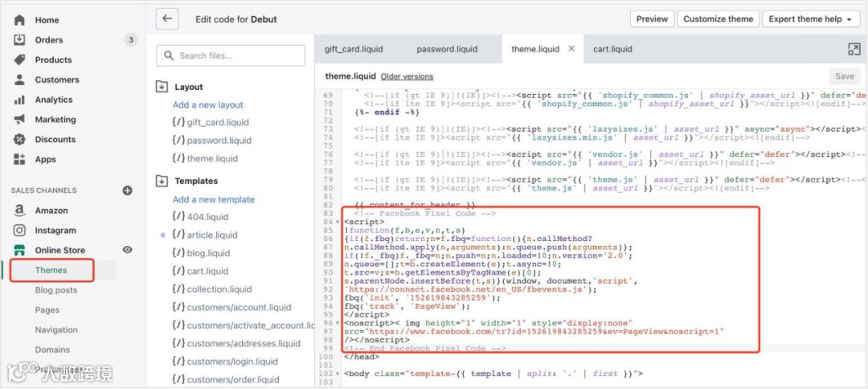The image size is (868, 389).
Task: Click the Online Store shop icon
Action: point(19,250)
